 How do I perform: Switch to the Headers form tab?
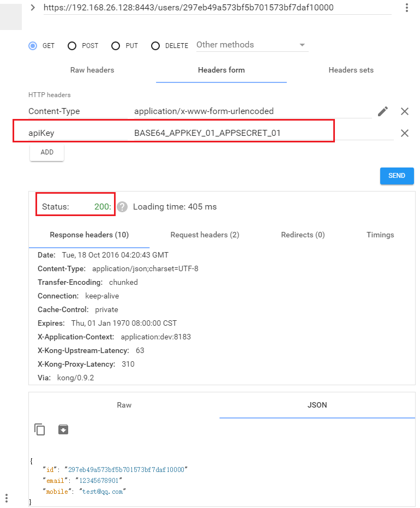[x=221, y=70]
